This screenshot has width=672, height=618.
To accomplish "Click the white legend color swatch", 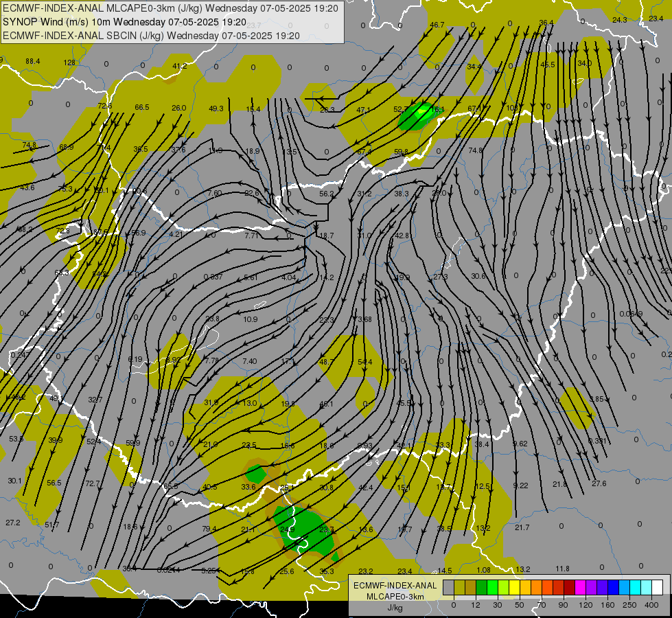I will (x=657, y=587).
